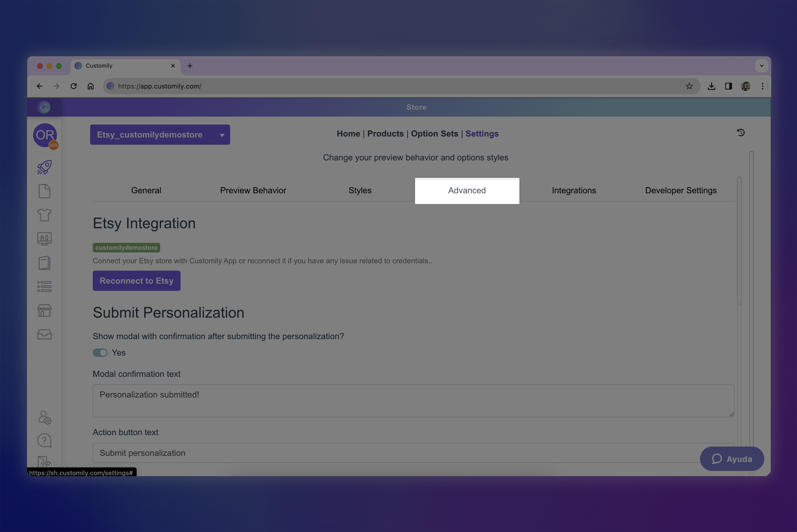The image size is (797, 532).
Task: Open the help question mark icon
Action: tap(44, 440)
